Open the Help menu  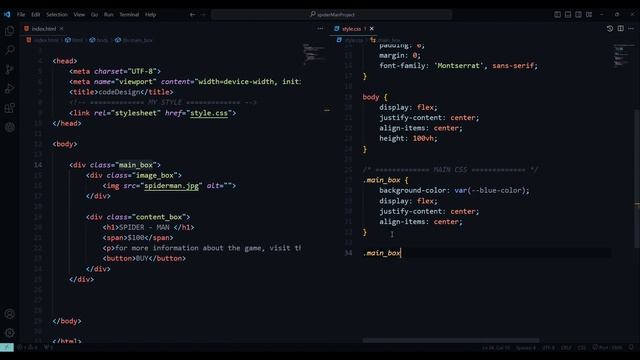pos(151,15)
